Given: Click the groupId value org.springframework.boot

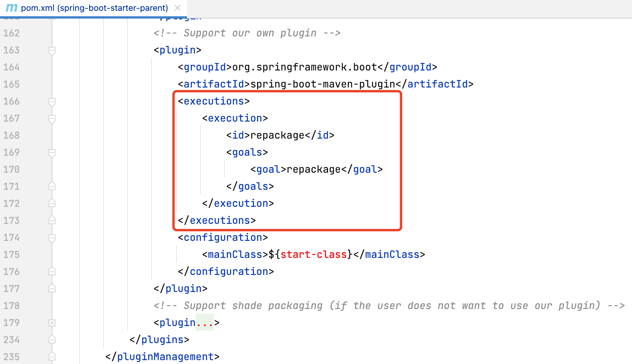Looking at the screenshot, I should click(305, 67).
